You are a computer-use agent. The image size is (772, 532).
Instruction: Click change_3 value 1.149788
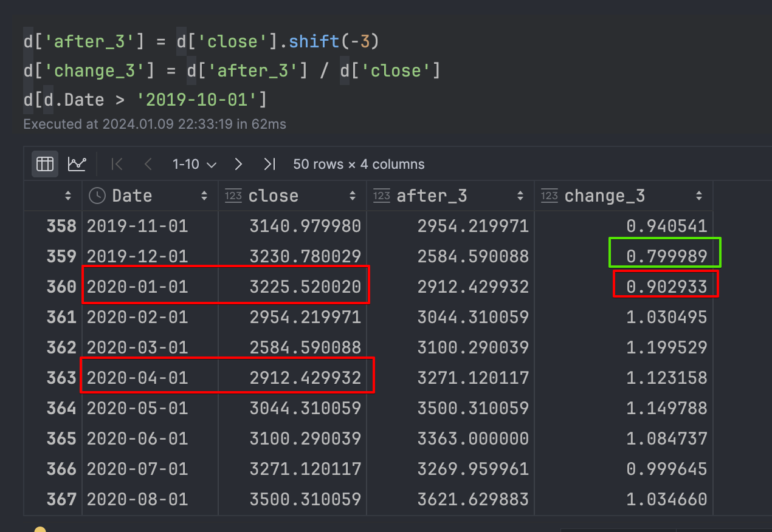click(667, 408)
